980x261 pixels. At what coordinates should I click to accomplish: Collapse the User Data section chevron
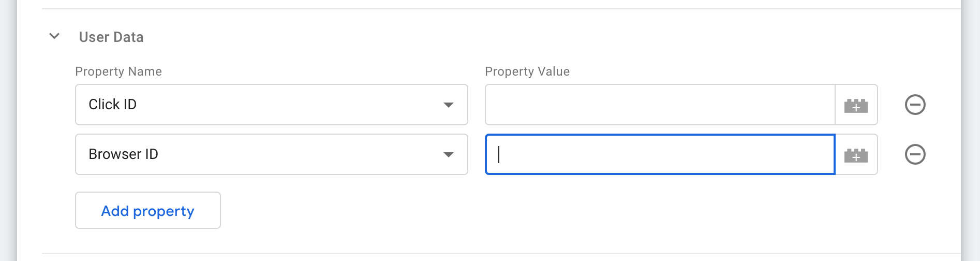pyautogui.click(x=54, y=36)
